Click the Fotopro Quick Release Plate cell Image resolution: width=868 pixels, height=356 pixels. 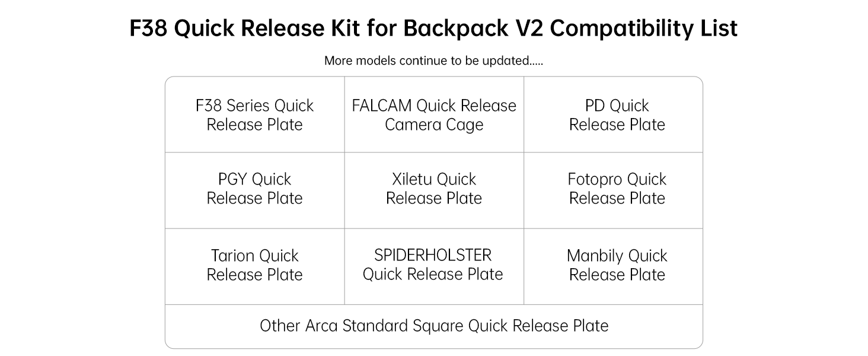(617, 189)
